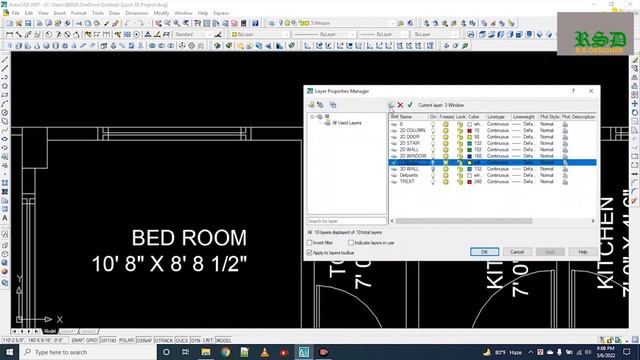
Task: Toggle ORTHO mode in the status bar
Action: click(x=108, y=340)
